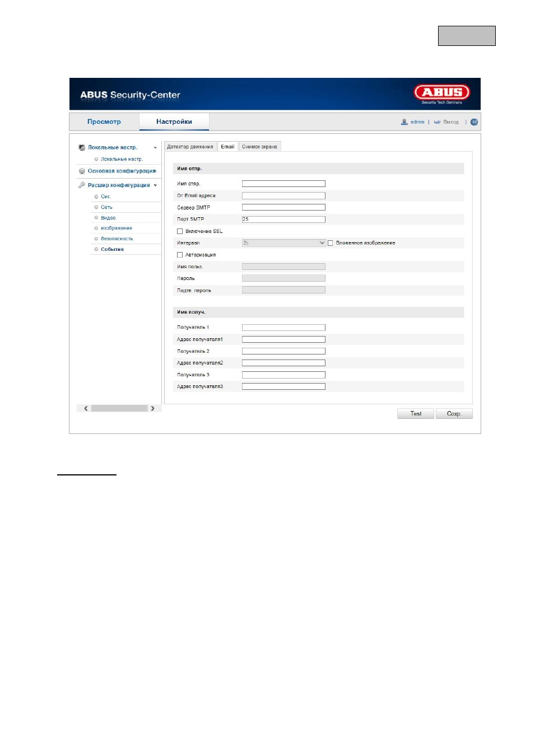Image resolution: width=535 pixels, height=756 pixels.
Task: Click the Подтв. пароль field
Action: (x=283, y=290)
